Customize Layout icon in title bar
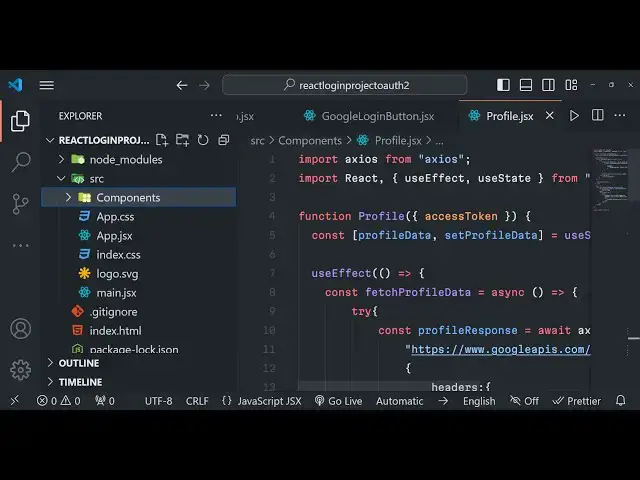The image size is (640, 480). (571, 85)
